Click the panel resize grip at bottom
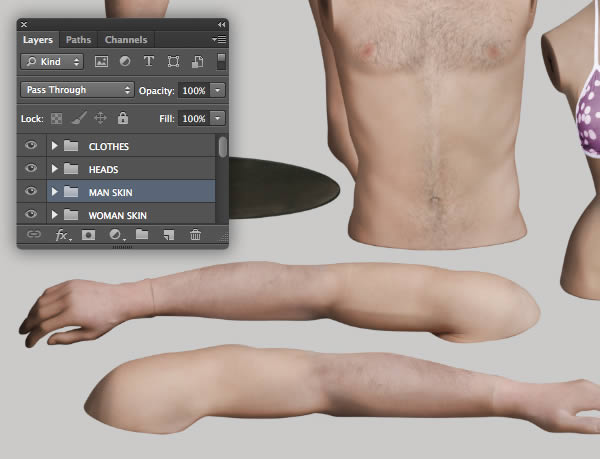The image size is (600, 459). pos(122,247)
